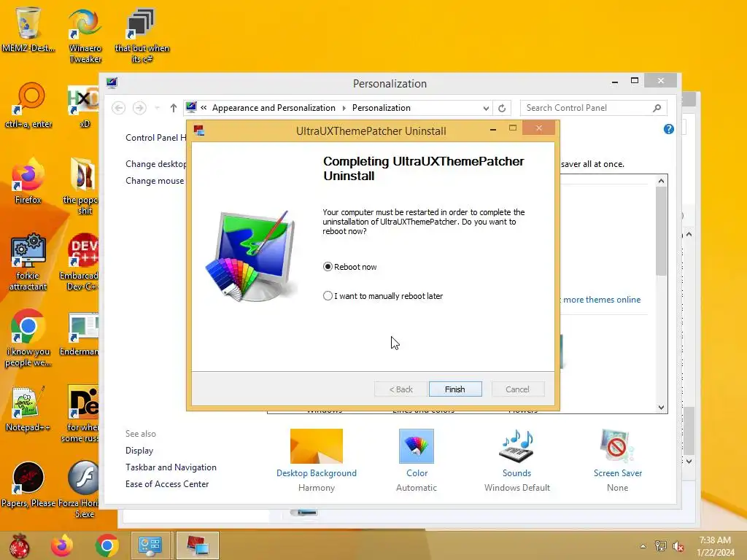Open the MEMZ-Dest Recycle Bin desktop icon

28,29
